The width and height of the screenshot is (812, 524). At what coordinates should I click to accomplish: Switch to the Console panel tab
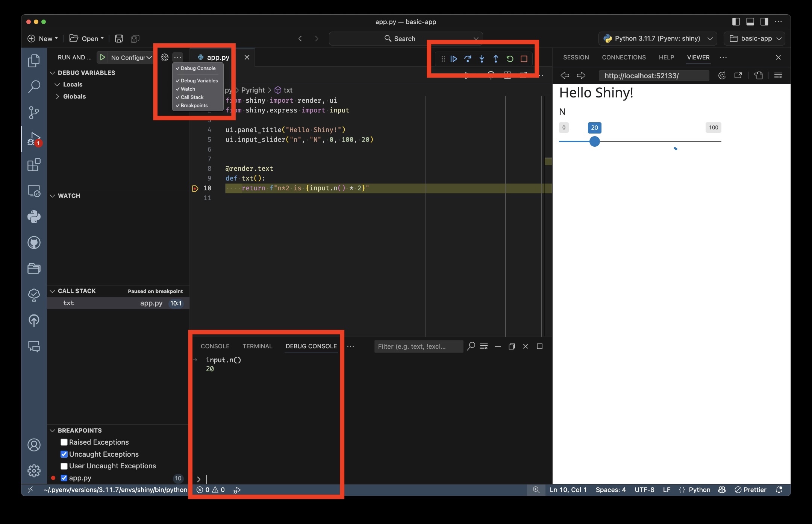click(215, 346)
